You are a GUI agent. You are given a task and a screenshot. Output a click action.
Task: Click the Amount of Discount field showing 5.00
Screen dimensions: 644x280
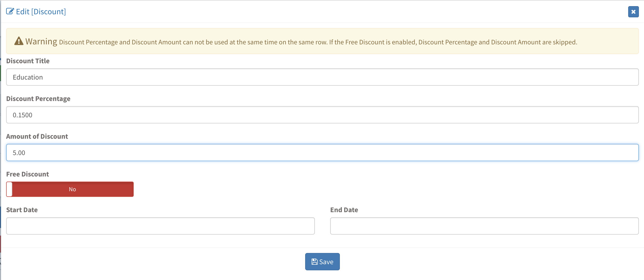point(322,152)
